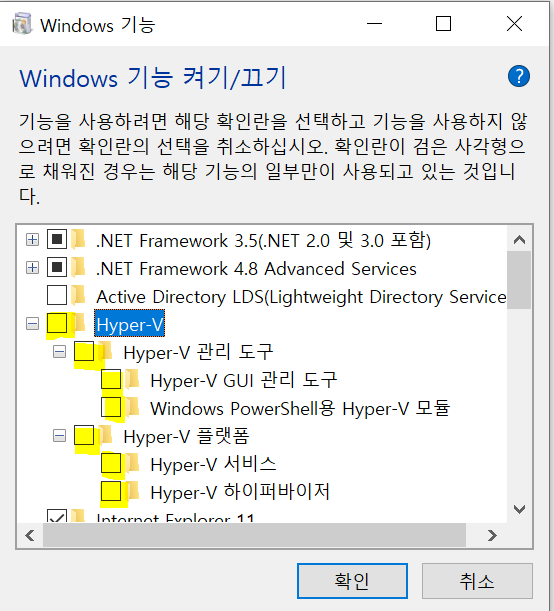Image resolution: width=554 pixels, height=611 pixels.
Task: Select Hyper-V 플랫폼 label
Action: 186,436
